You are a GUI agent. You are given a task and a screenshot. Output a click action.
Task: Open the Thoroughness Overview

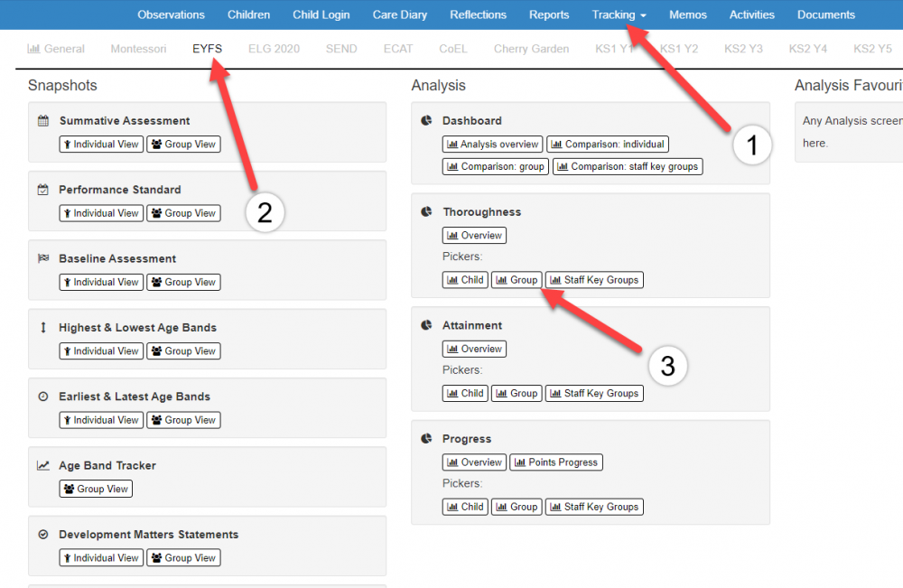[x=475, y=236]
